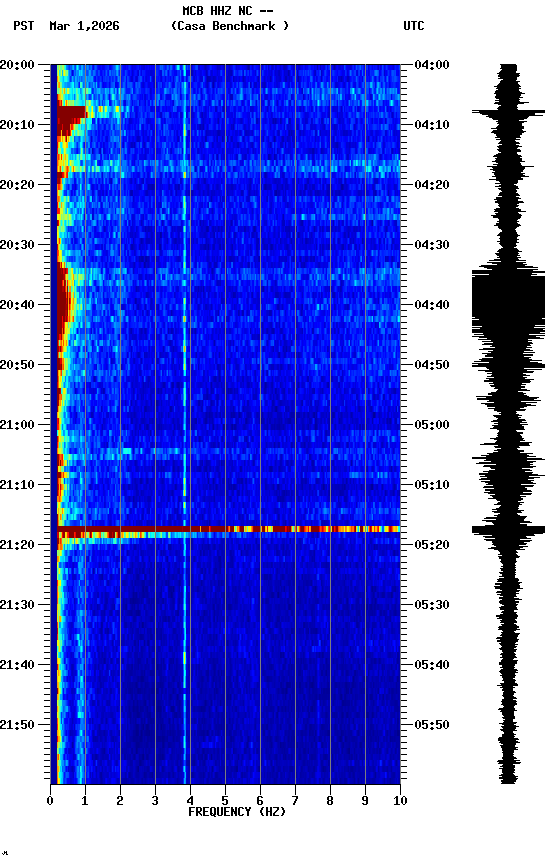
Task: Click the PST time label 21:50
Action: tap(17, 725)
